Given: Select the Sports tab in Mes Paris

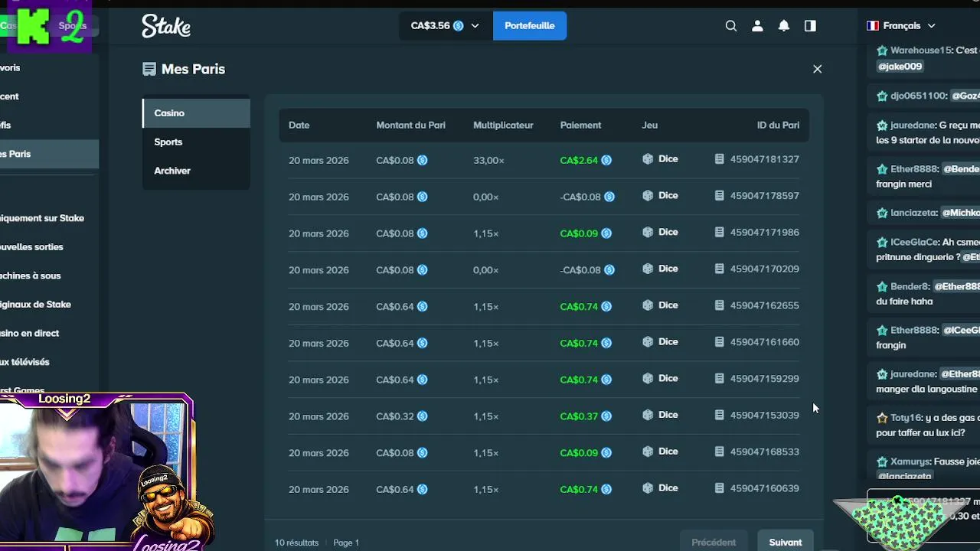Looking at the screenshot, I should point(196,142).
